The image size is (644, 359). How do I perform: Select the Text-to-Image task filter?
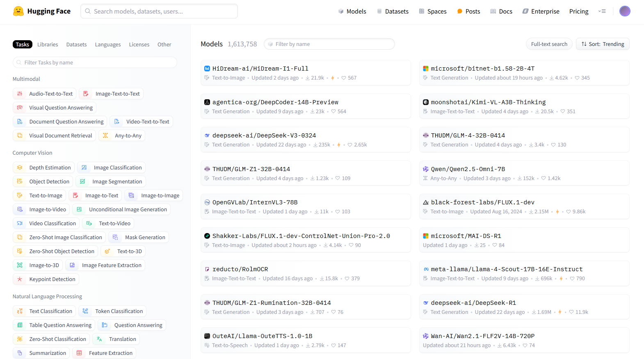pyautogui.click(x=39, y=195)
